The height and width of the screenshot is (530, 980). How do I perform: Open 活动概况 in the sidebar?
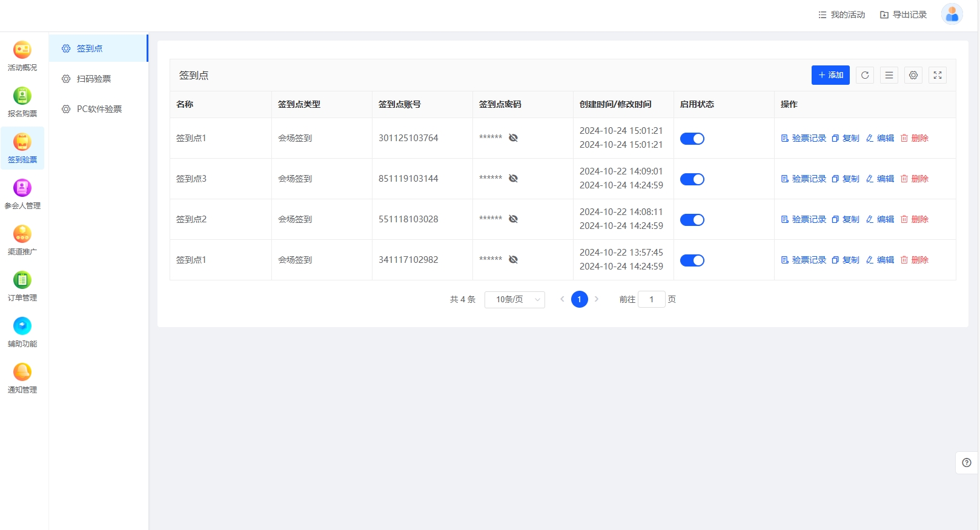(22, 56)
